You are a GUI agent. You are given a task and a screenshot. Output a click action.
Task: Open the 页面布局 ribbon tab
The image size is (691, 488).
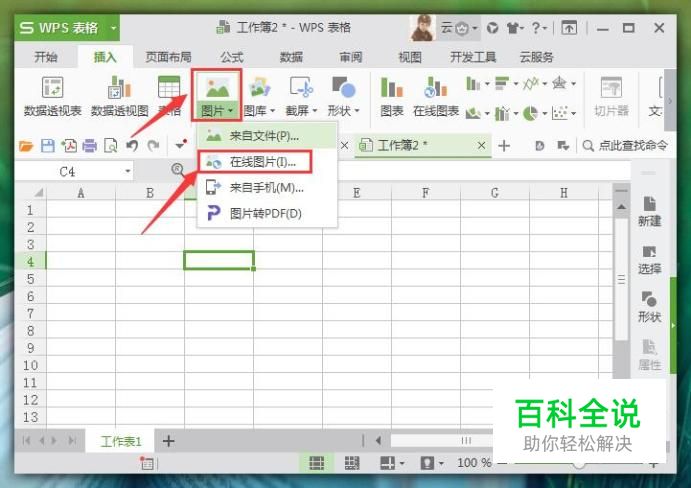168,57
